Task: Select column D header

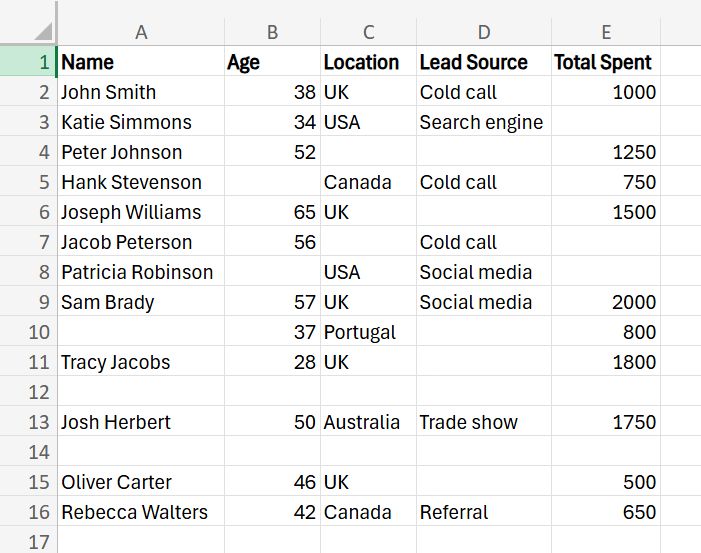Action: pos(482,32)
